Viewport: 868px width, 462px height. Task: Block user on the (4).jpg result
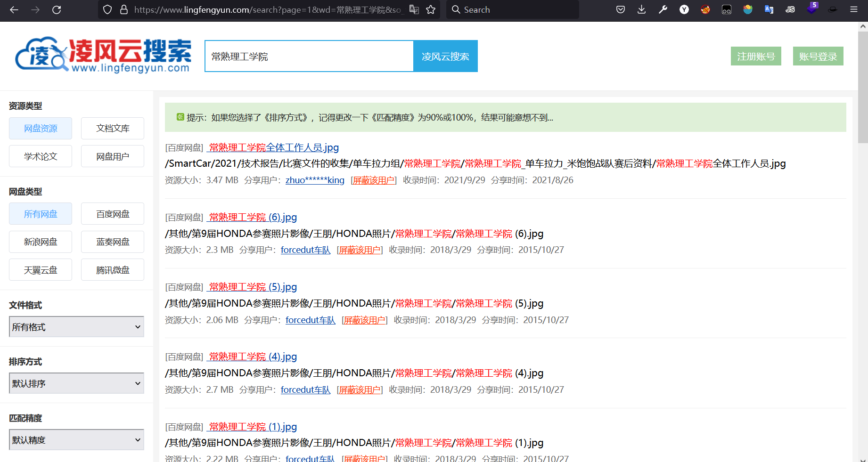point(360,389)
